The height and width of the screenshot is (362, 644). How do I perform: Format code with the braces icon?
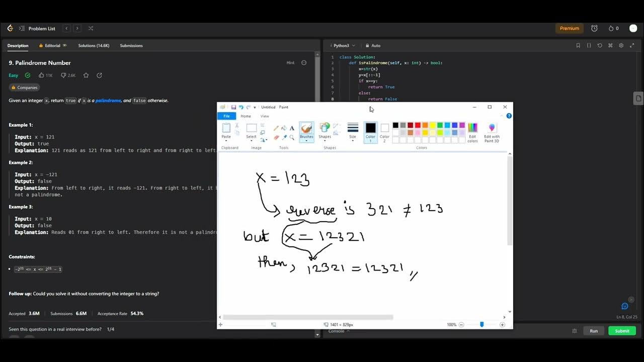point(589,45)
